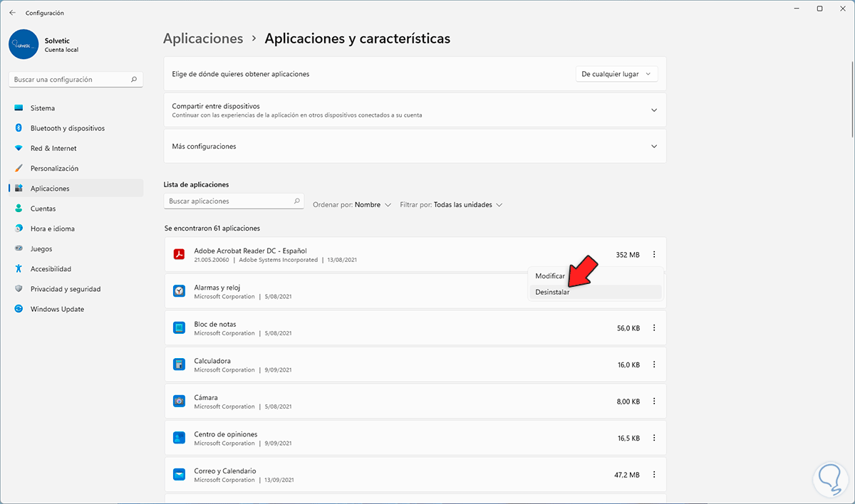Click the Cámara app icon
Viewport: 855px width, 504px height.
[x=180, y=401]
